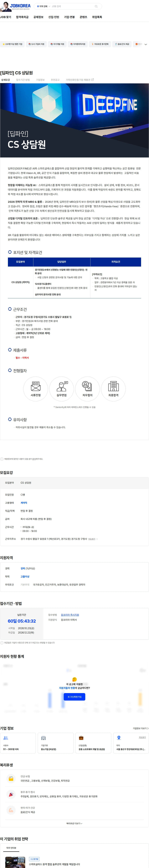Click the 시스템개발 tag
The image size is (149, 868).
pyautogui.click(x=34, y=859)
